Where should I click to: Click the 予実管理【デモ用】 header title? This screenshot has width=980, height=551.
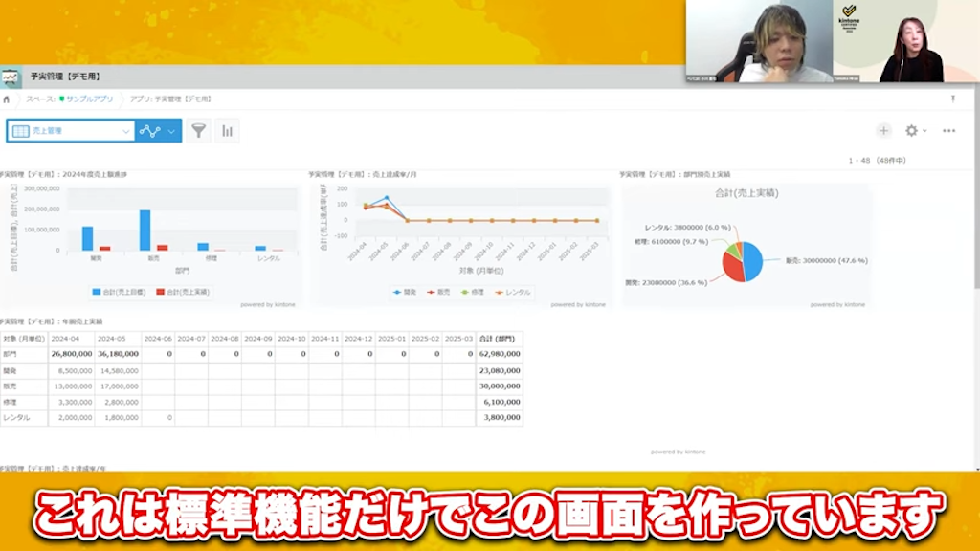pyautogui.click(x=67, y=75)
